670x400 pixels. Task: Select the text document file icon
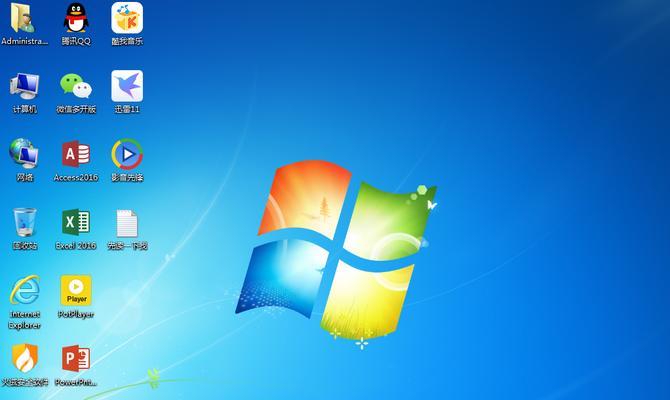click(x=127, y=223)
